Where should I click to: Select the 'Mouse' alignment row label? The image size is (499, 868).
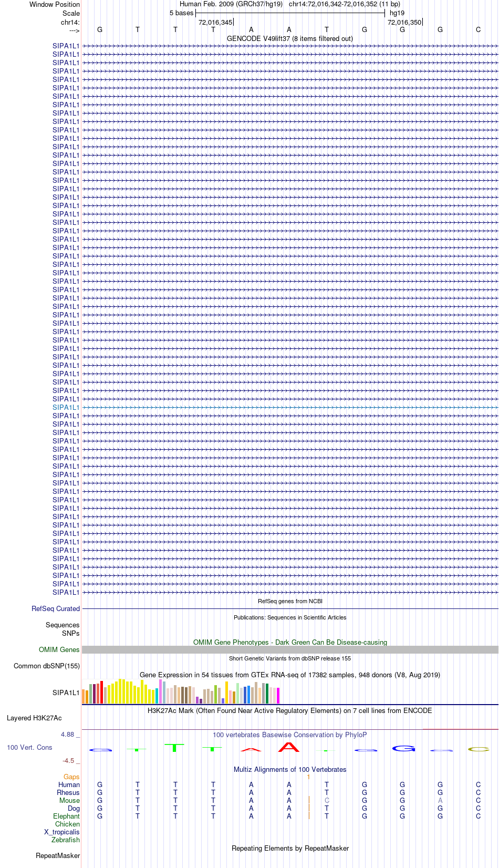point(69,800)
